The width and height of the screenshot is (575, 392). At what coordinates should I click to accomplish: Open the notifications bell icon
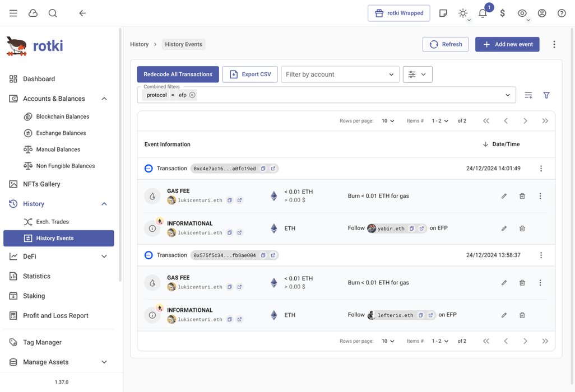click(x=483, y=13)
